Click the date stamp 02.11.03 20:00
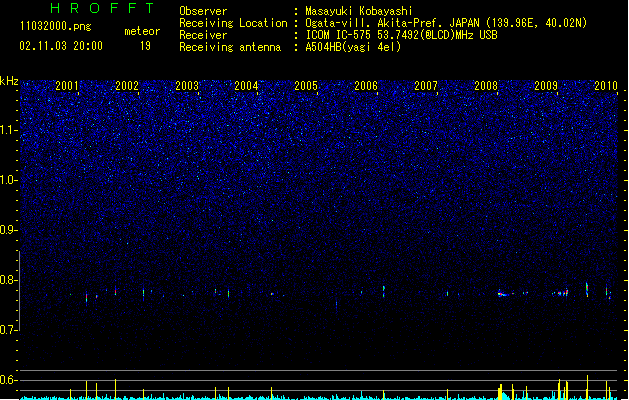Screen dimensions: 629x400 (61, 46)
